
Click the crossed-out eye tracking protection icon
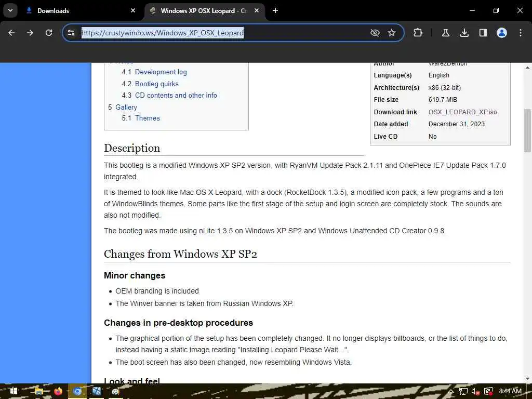pos(375,33)
